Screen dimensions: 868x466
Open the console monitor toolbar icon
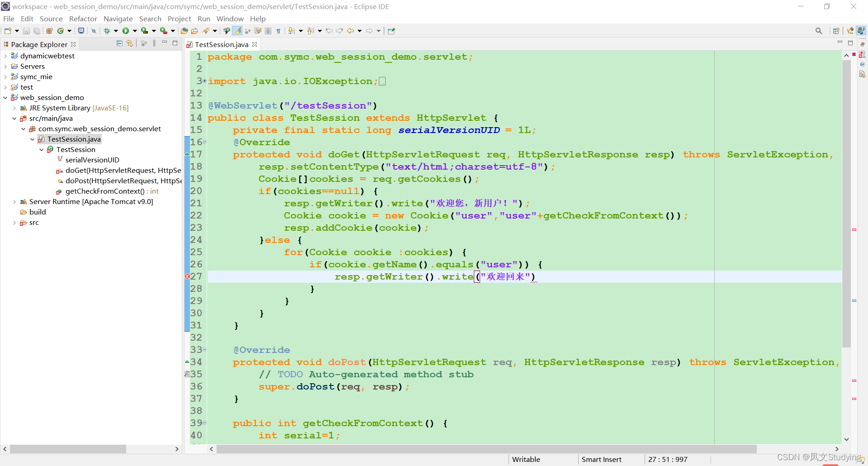click(81, 31)
